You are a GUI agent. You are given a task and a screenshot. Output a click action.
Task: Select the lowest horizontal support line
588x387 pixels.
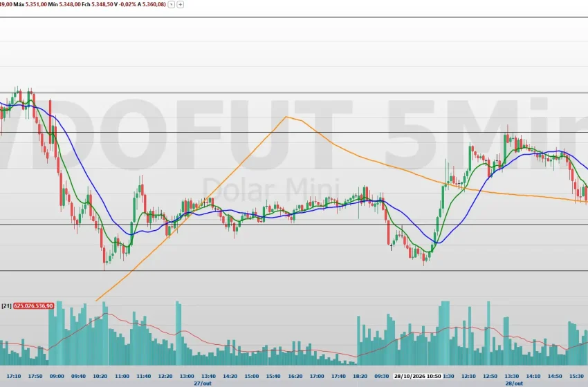tap(294, 270)
